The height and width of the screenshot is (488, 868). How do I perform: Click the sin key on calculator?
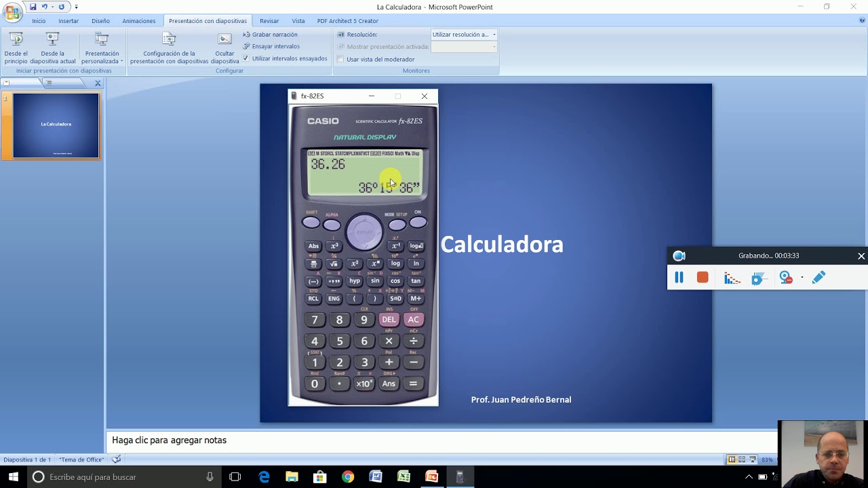click(375, 281)
